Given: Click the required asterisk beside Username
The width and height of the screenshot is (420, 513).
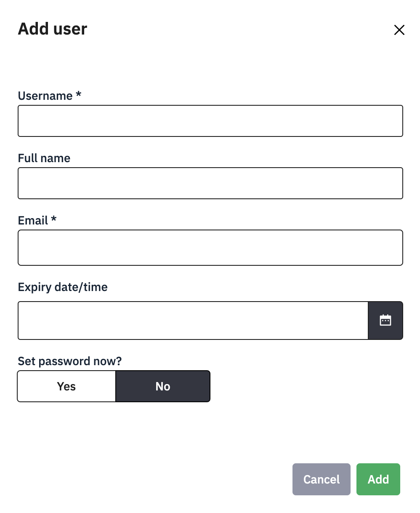Looking at the screenshot, I should (78, 95).
